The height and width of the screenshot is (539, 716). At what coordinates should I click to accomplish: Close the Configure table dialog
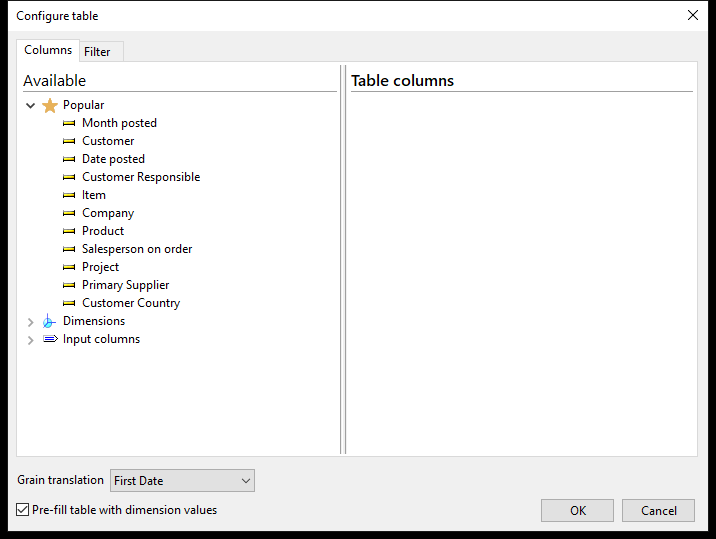point(693,15)
